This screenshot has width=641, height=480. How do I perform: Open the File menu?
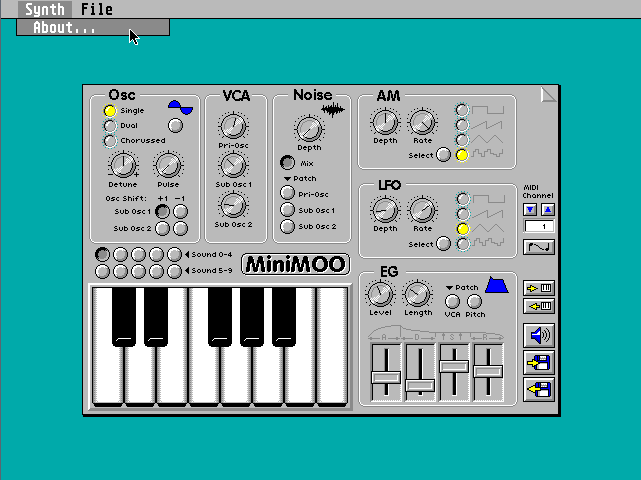pyautogui.click(x=96, y=9)
